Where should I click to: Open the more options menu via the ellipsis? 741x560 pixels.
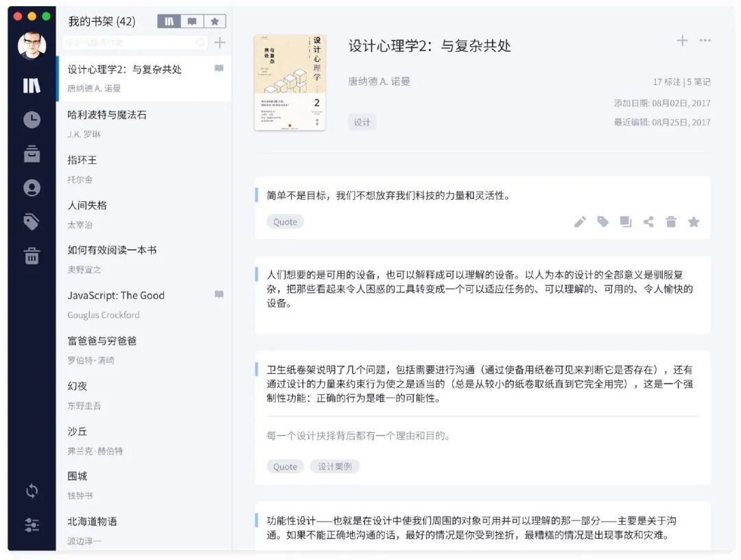(705, 40)
